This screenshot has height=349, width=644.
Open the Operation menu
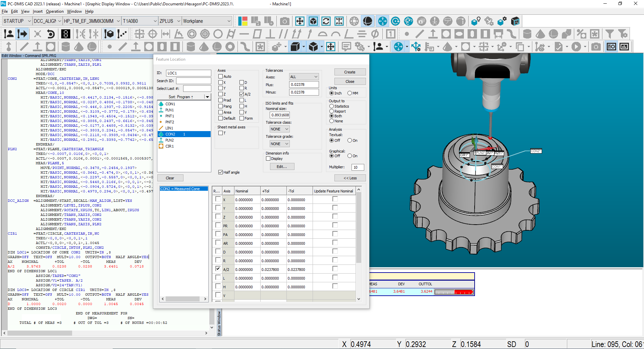[x=55, y=11]
